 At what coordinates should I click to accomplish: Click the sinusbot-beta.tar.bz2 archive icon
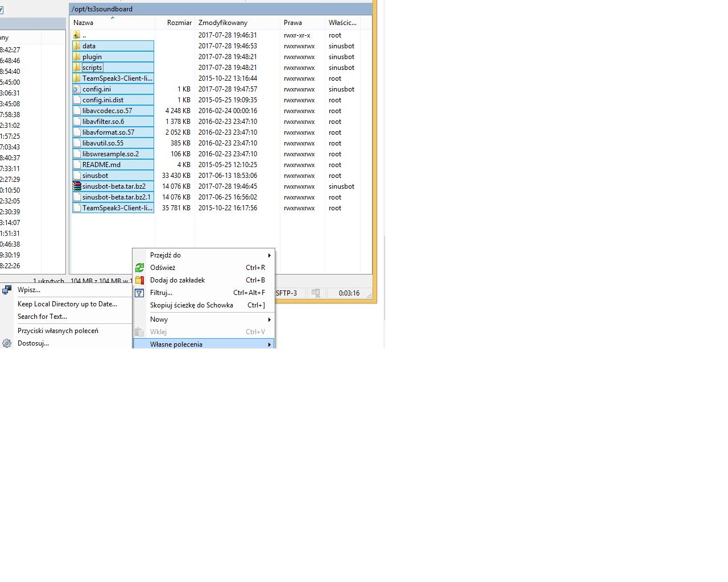click(x=77, y=186)
